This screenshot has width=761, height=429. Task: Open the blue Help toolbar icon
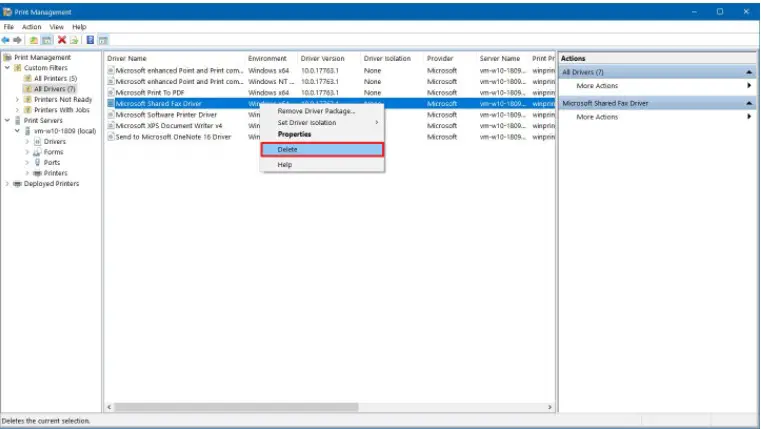click(90, 40)
